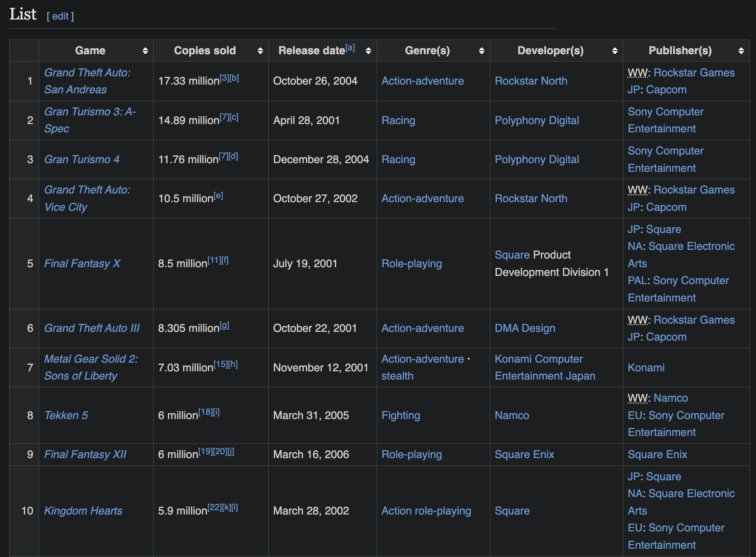Visit the Kingdom Hearts game page

pos(83,511)
